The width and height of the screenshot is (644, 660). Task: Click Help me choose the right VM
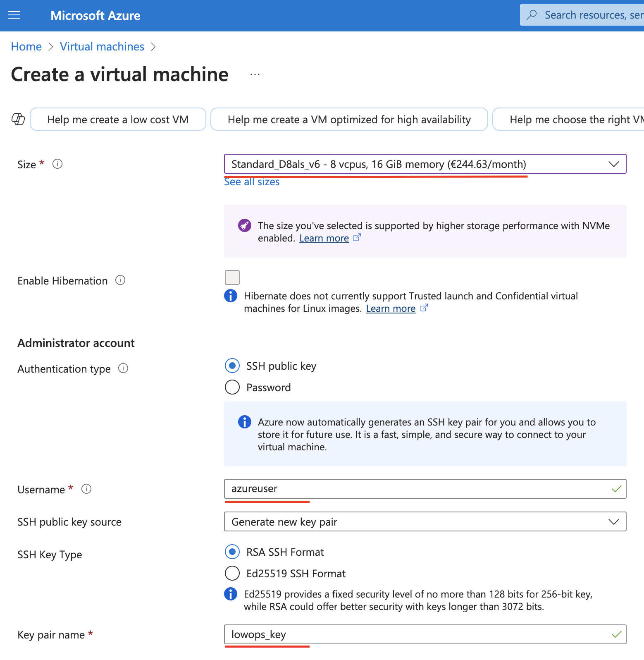pos(569,119)
